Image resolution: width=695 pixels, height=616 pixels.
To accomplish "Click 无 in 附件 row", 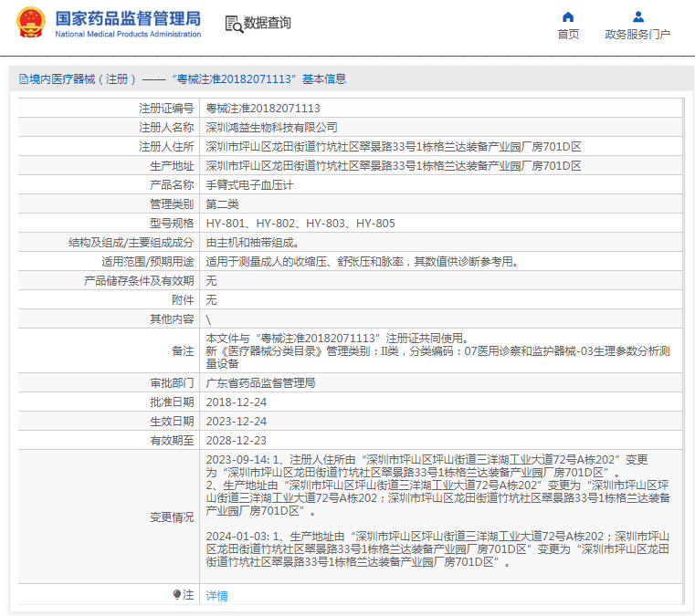I will (212, 300).
